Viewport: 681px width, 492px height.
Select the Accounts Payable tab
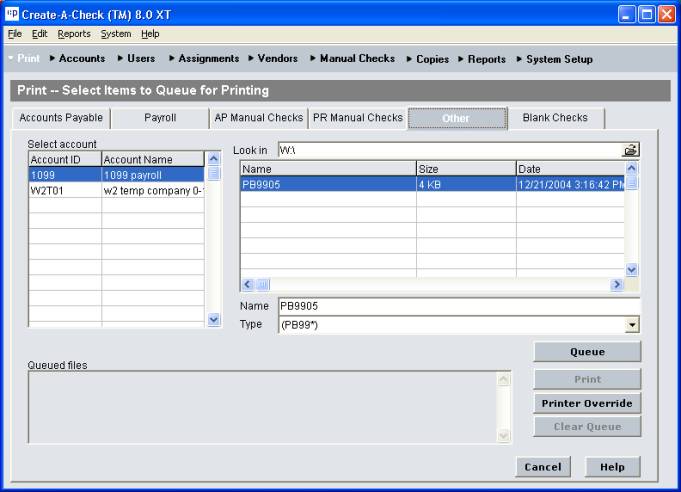[62, 118]
